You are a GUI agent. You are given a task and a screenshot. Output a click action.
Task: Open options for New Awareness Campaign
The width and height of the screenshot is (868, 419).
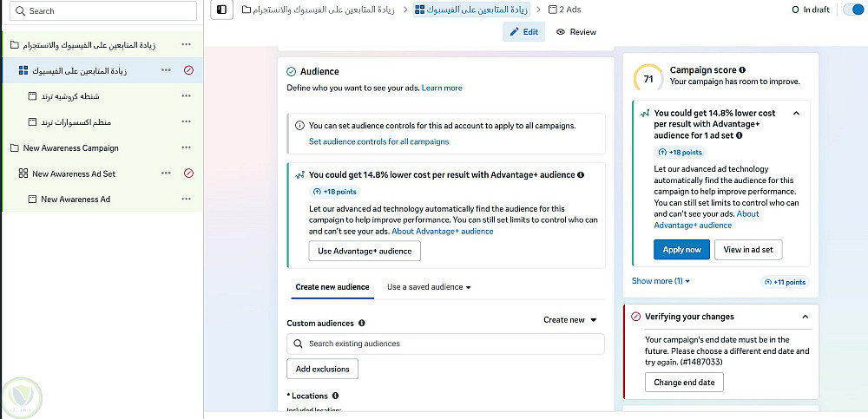[186, 147]
